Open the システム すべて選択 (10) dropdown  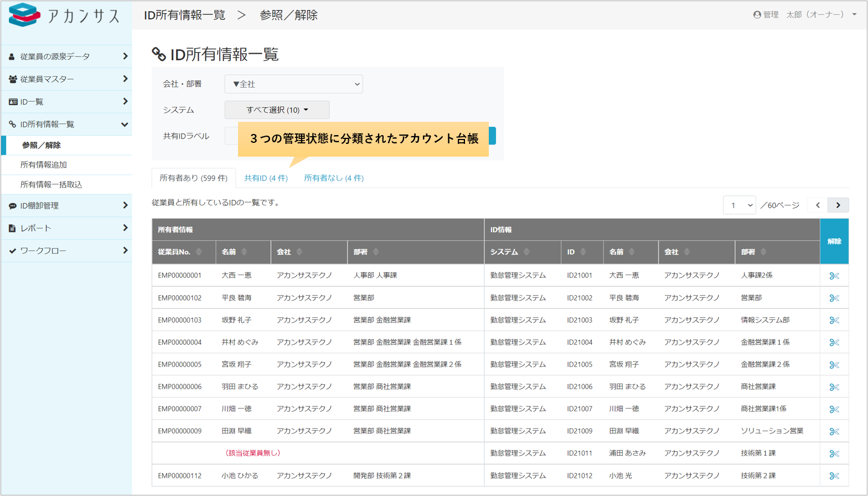(277, 110)
